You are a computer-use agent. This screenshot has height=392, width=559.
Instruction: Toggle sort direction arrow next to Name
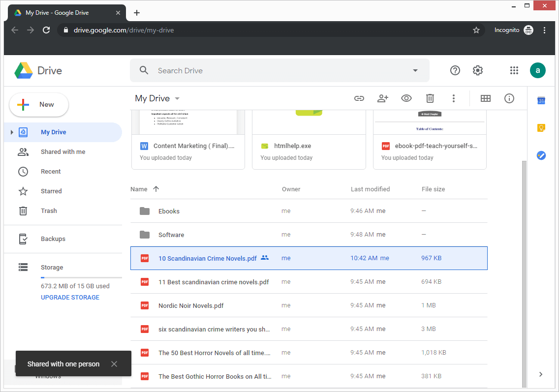(x=156, y=189)
